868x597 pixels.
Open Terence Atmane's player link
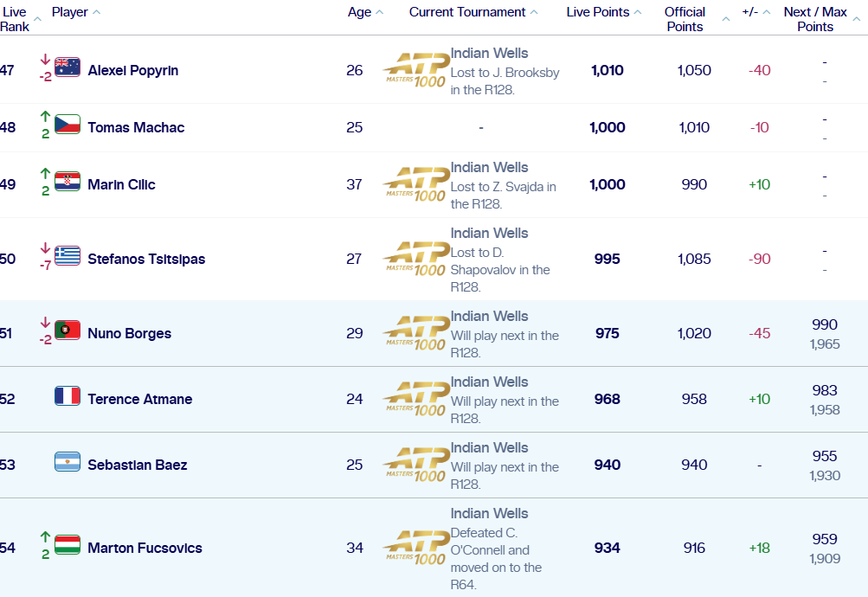click(139, 399)
